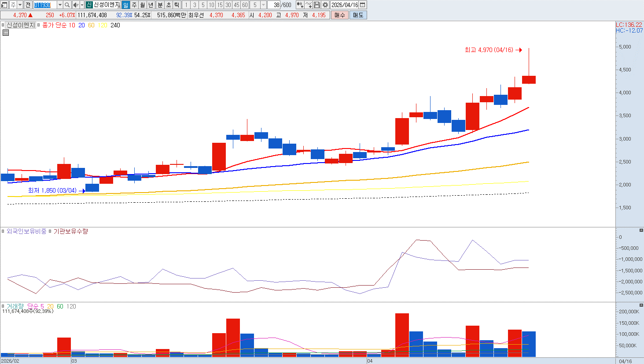Click the yellow 120 moving average legend
Screen dimensions: 644x364
pyautogui.click(x=103, y=25)
